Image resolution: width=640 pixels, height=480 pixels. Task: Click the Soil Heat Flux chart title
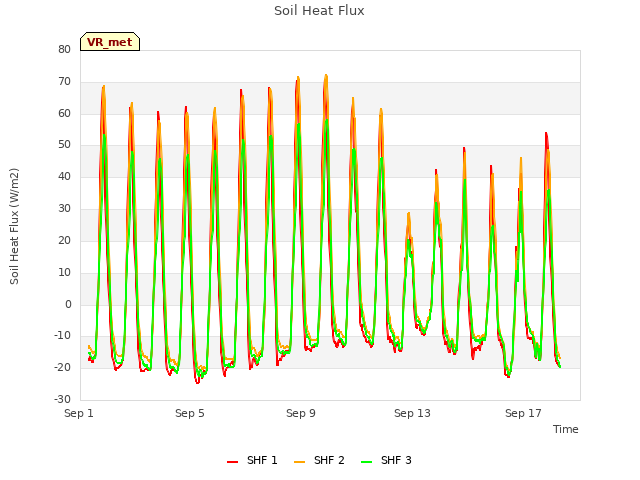(x=319, y=11)
